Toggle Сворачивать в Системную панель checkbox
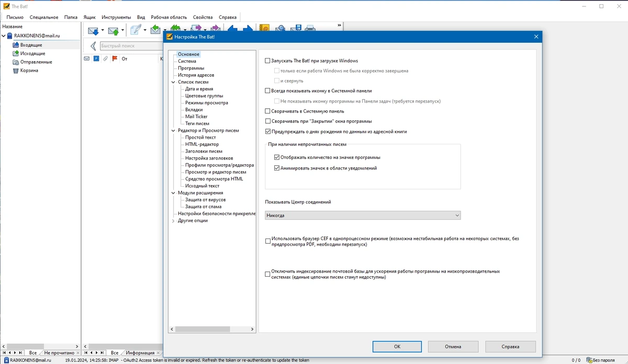Screen dimensions: 628x364 (268, 111)
